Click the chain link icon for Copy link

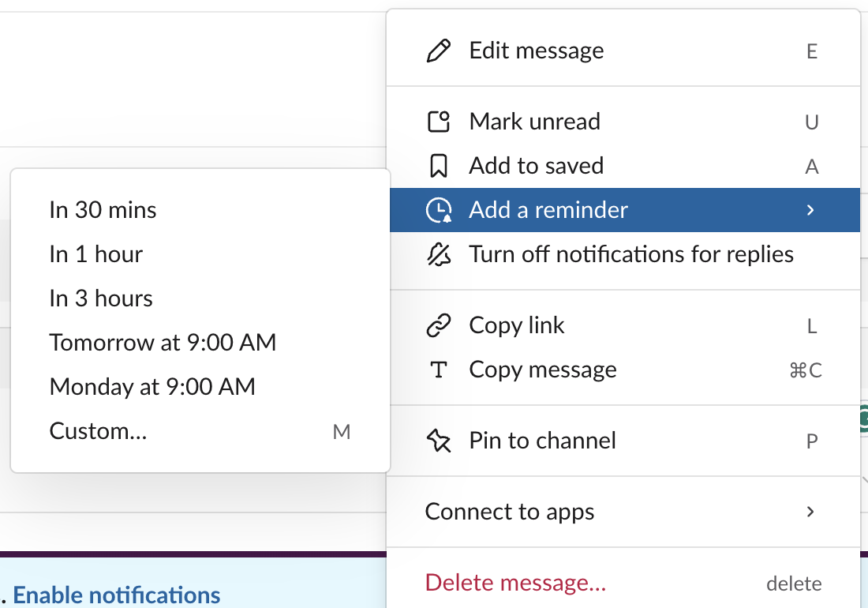[x=439, y=325]
